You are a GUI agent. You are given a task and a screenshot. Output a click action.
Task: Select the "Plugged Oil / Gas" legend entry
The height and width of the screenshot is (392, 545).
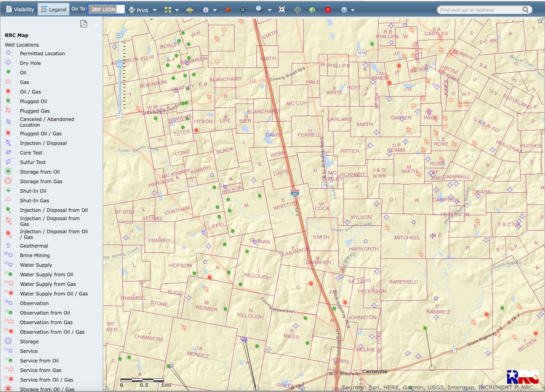pos(41,134)
